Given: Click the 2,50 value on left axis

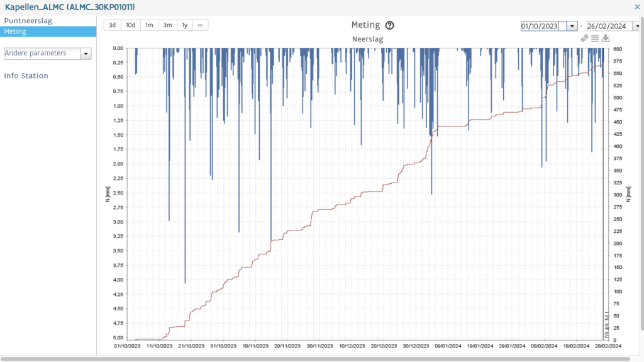Looking at the screenshot, I should 118,193.
